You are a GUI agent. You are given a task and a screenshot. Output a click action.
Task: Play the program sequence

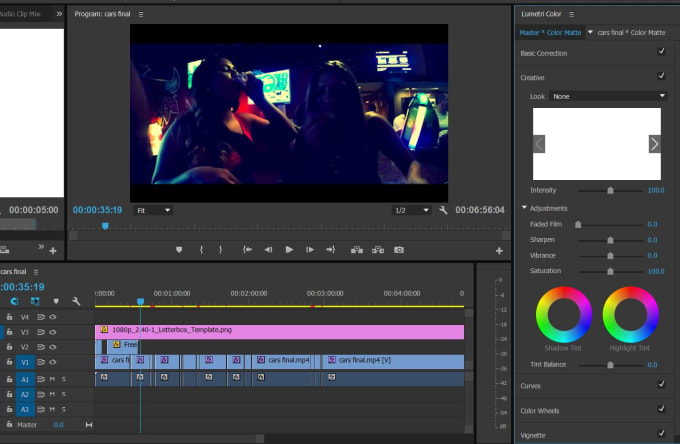click(289, 250)
